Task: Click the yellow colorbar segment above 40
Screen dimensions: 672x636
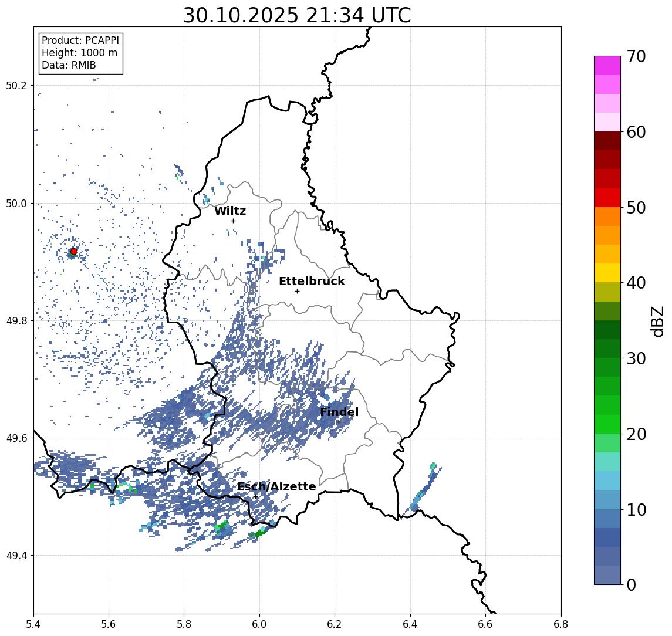Action: pyautogui.click(x=607, y=273)
